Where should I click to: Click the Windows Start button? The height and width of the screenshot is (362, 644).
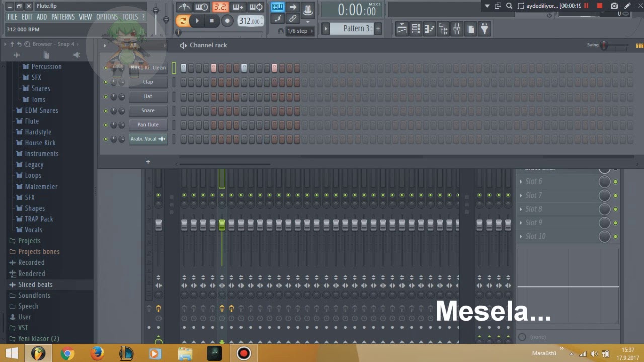pyautogui.click(x=12, y=353)
